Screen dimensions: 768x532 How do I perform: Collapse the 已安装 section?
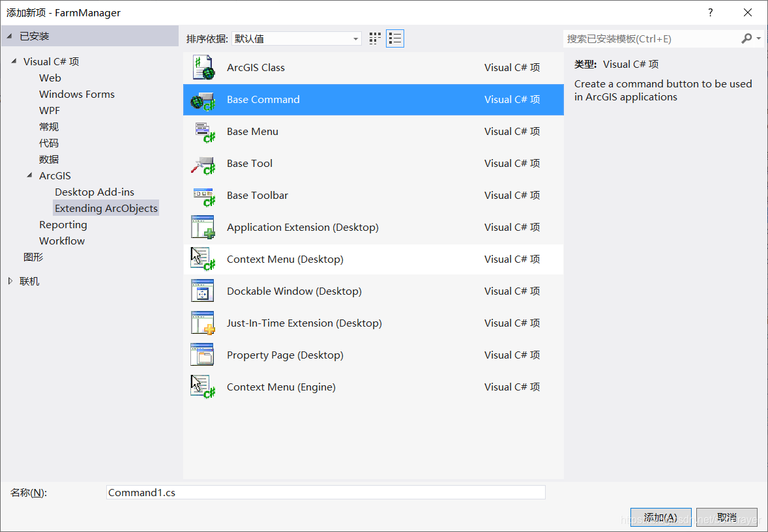(10, 37)
